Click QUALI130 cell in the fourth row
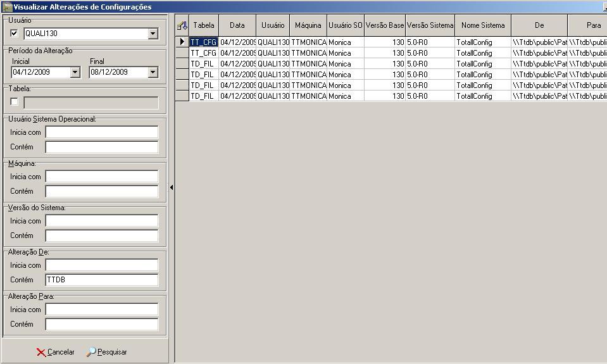This screenshot has width=607, height=364. point(273,74)
